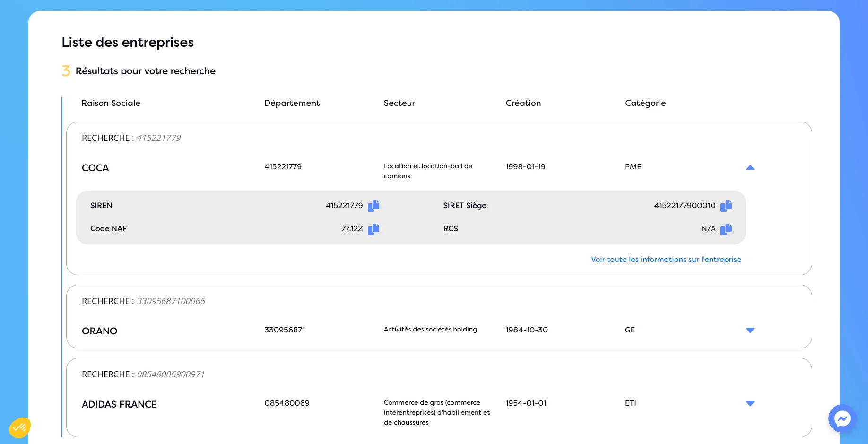This screenshot has width=868, height=444.
Task: Click the search term 33095687100066
Action: [171, 301]
